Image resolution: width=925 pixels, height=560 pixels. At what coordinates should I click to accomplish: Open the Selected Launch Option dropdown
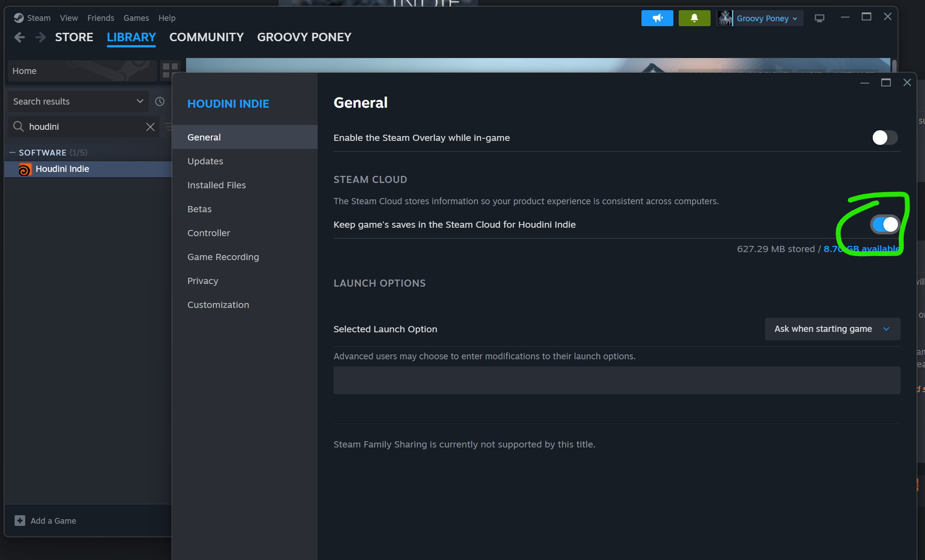pyautogui.click(x=832, y=329)
